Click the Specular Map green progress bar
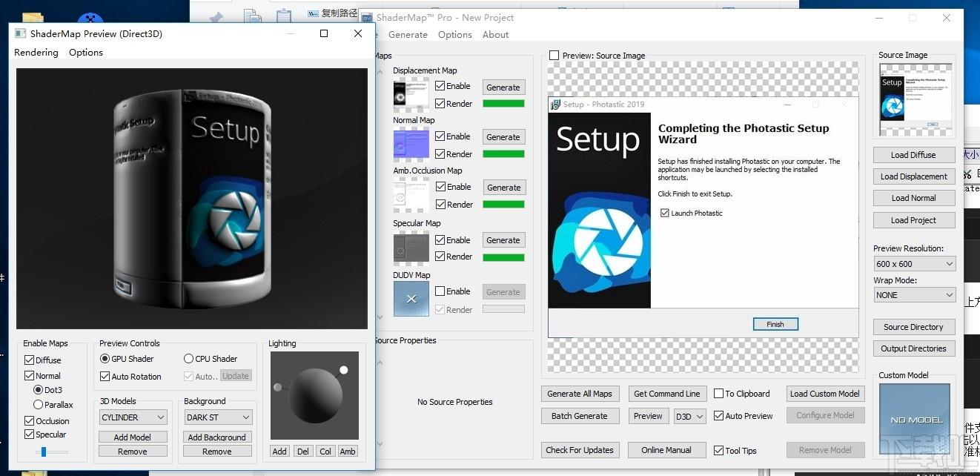This screenshot has width=980, height=476. click(503, 257)
